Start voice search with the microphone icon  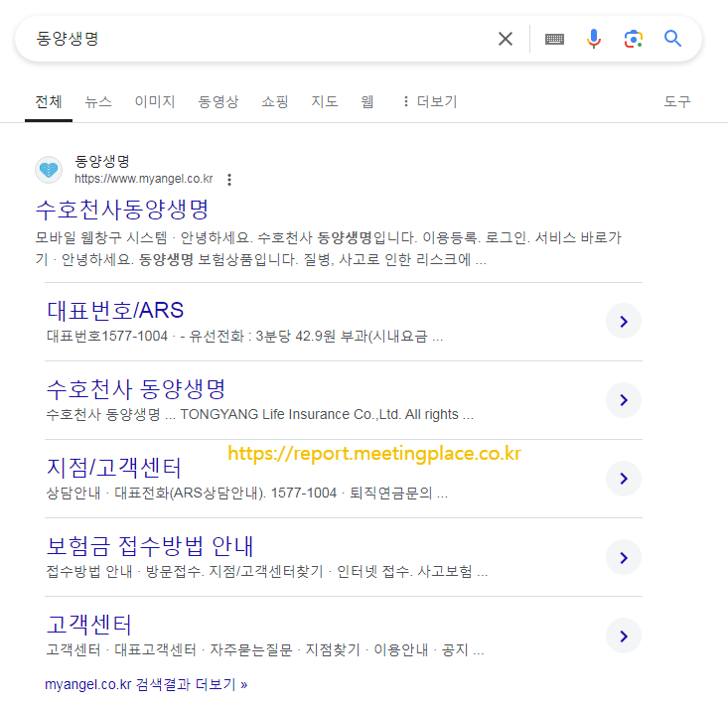point(593,39)
